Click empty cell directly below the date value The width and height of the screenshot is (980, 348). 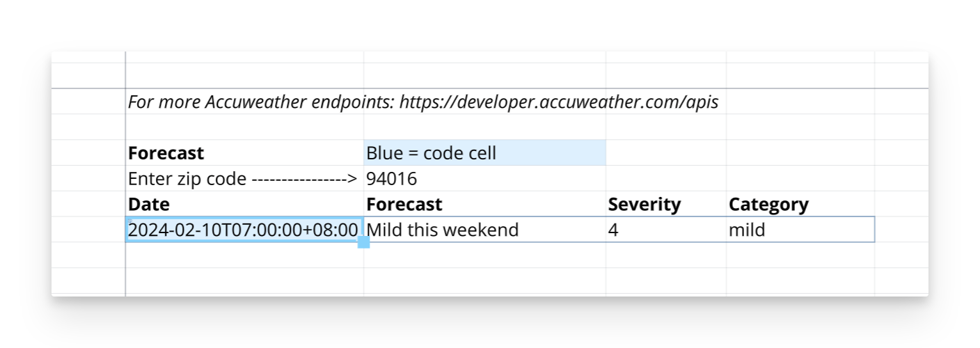(x=244, y=255)
